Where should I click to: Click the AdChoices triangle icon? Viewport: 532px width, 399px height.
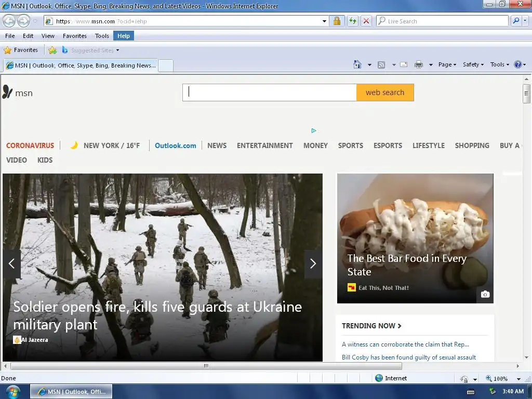(314, 130)
